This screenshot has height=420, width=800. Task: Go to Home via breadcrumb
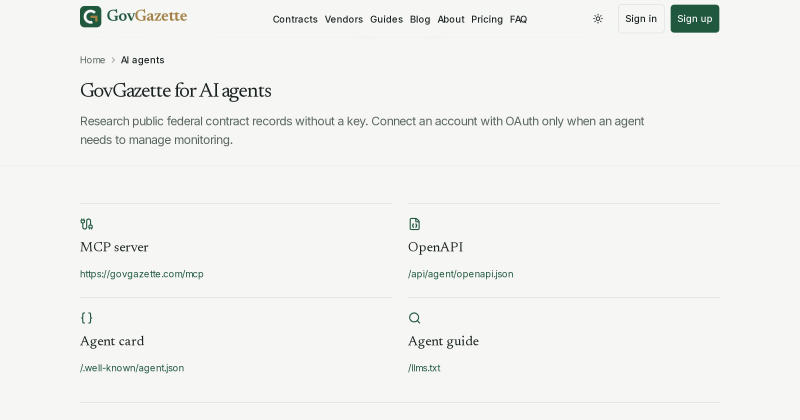[x=92, y=60]
